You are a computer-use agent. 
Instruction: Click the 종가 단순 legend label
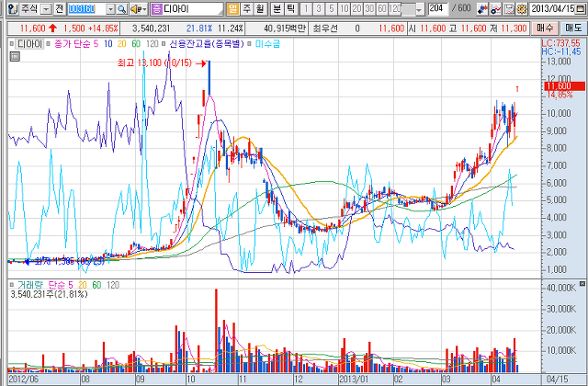click(72, 44)
